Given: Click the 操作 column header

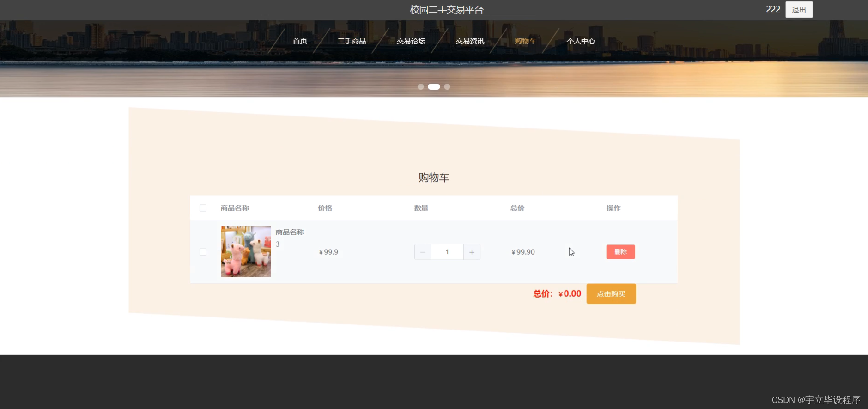Looking at the screenshot, I should point(613,208).
